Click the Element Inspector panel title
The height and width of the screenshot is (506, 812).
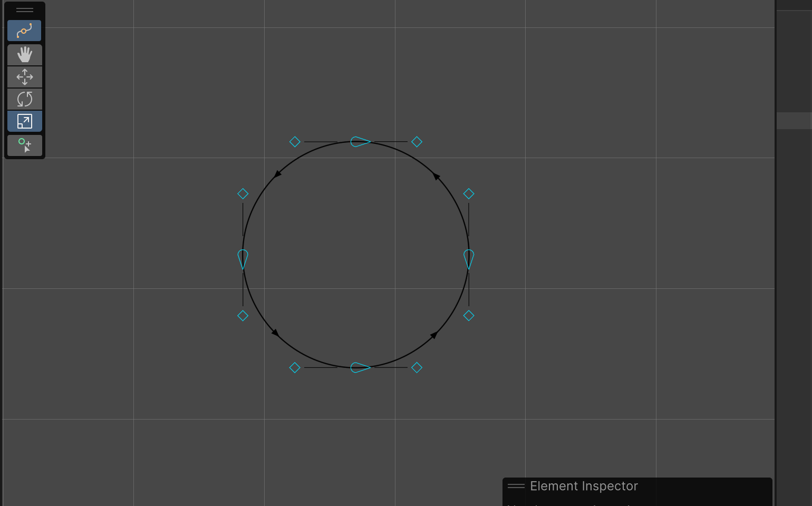584,486
